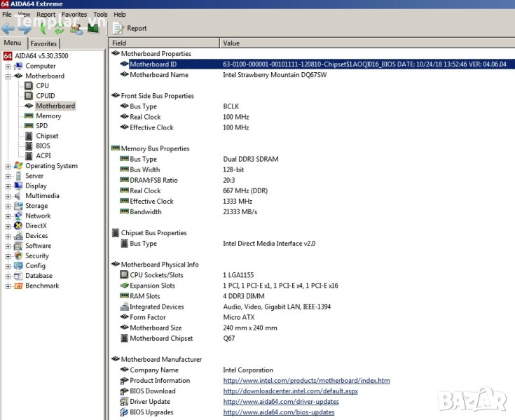Expand the Storage tree node
This screenshot has width=515, height=420.
click(x=8, y=206)
